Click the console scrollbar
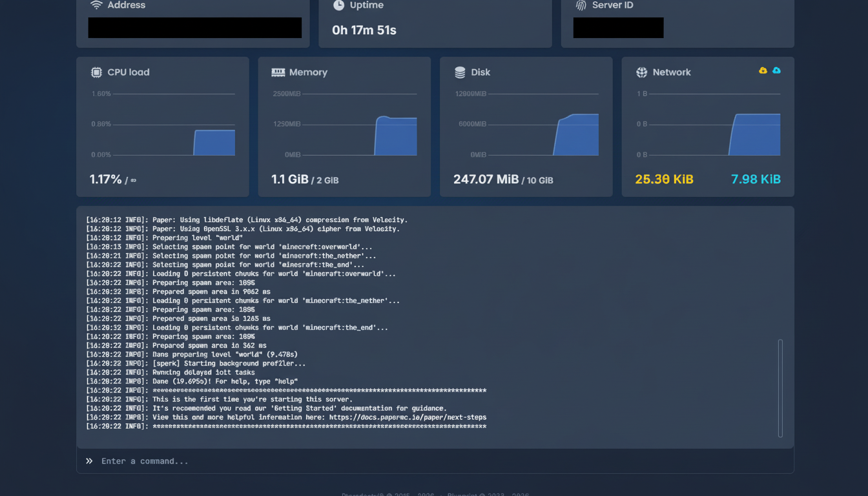The image size is (868, 496). tap(780, 388)
